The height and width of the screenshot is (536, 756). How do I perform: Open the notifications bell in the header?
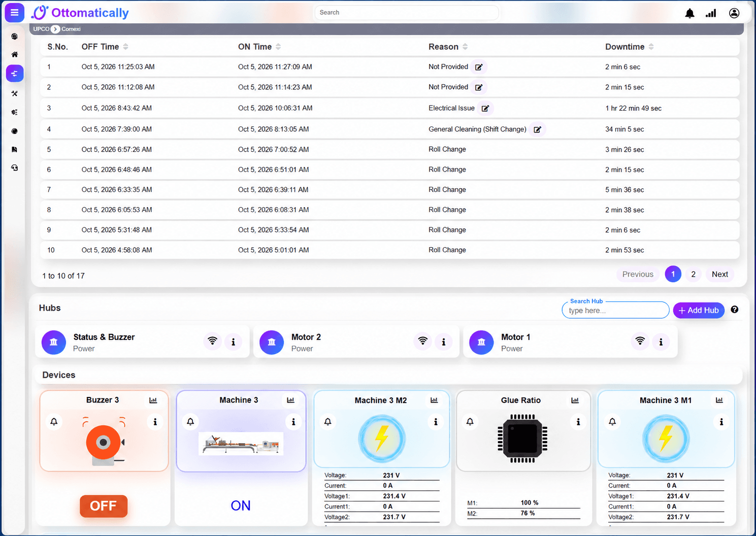pos(689,13)
